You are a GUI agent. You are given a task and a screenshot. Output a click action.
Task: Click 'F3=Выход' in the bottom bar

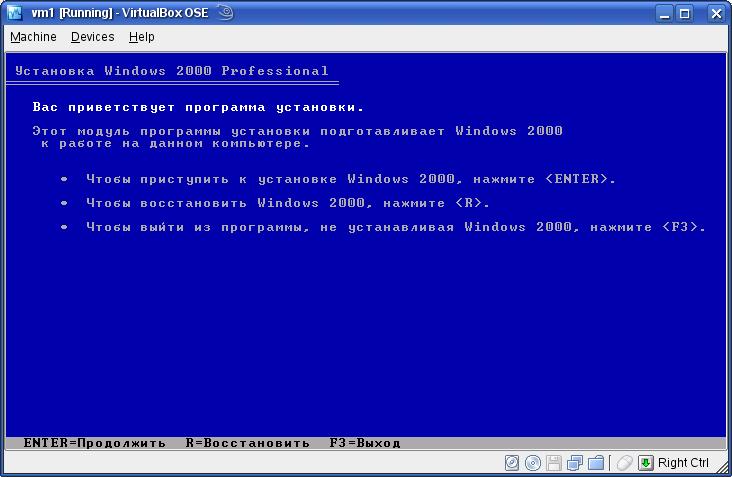coord(365,443)
